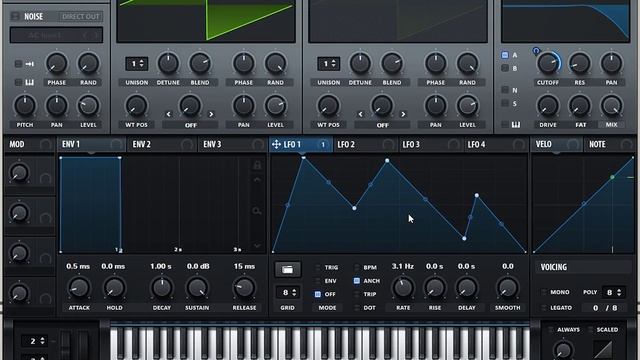This screenshot has height=360, width=640.
Task: Toggle the LFO ANCH option
Action: [356, 281]
